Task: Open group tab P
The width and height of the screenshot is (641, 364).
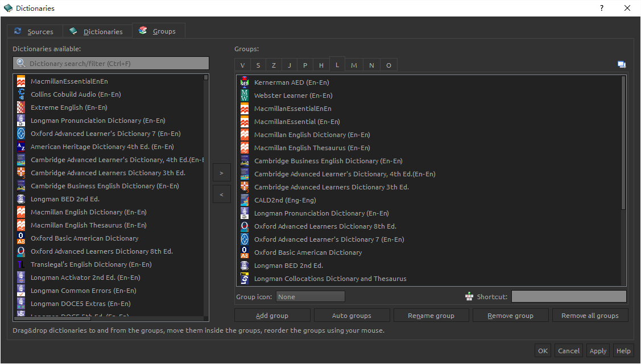Action: point(305,65)
